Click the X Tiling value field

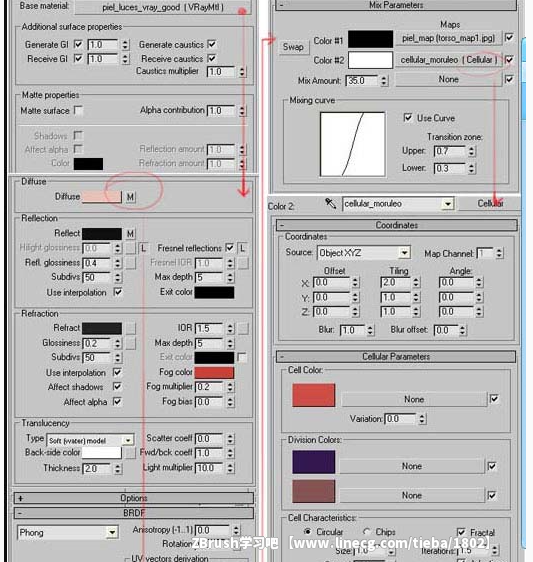(x=395, y=282)
